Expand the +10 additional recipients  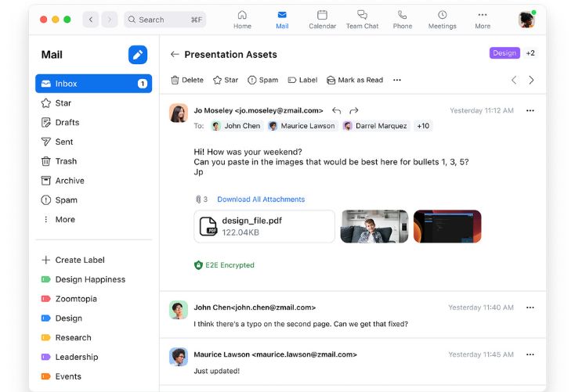point(423,126)
